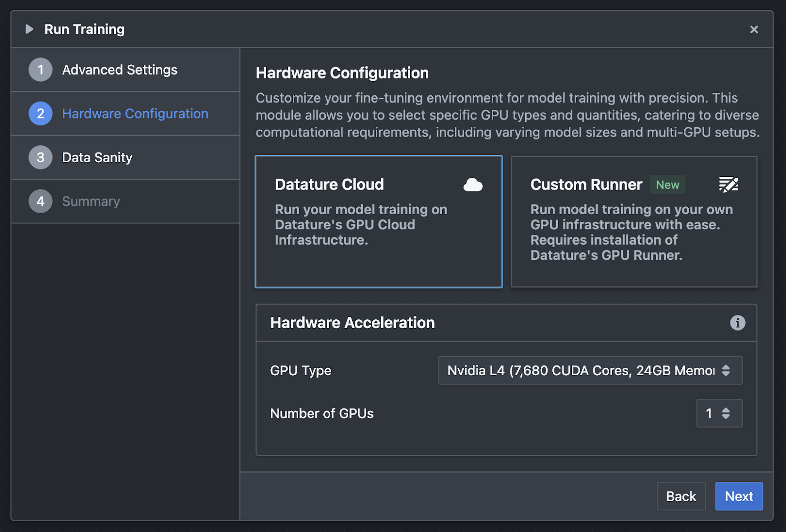Click the step 3 circle for Data Sanity
This screenshot has width=786, height=532.
pos(40,157)
